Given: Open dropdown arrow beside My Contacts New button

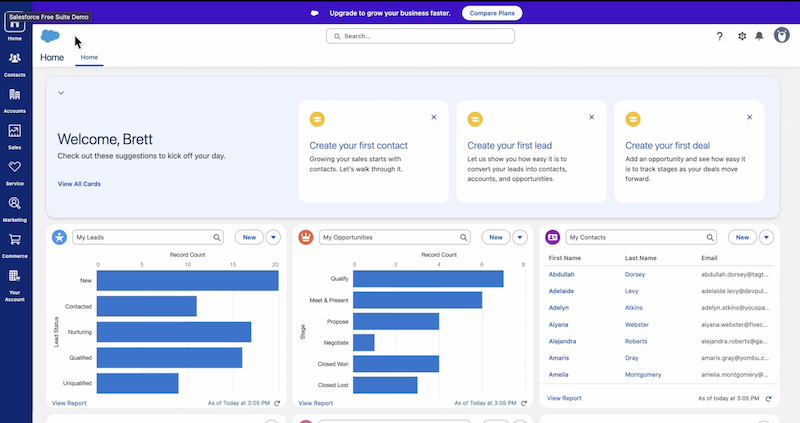Looking at the screenshot, I should (766, 237).
